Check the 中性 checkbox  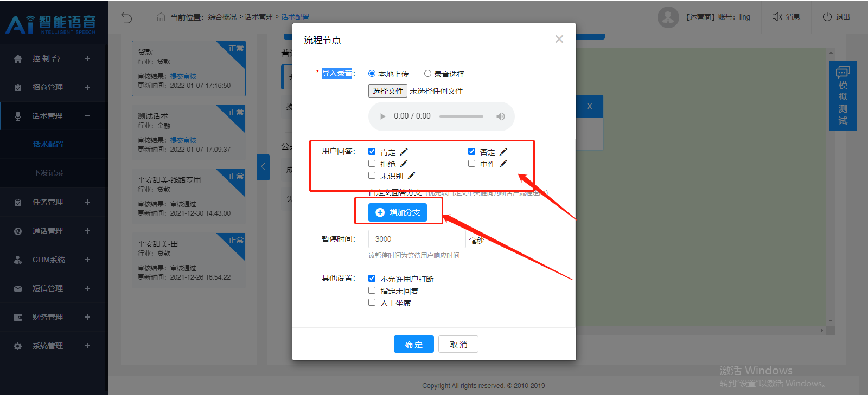[x=471, y=164]
